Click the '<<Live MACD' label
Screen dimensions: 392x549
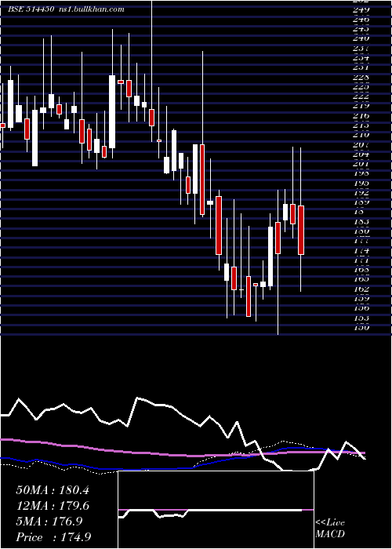point(330,529)
